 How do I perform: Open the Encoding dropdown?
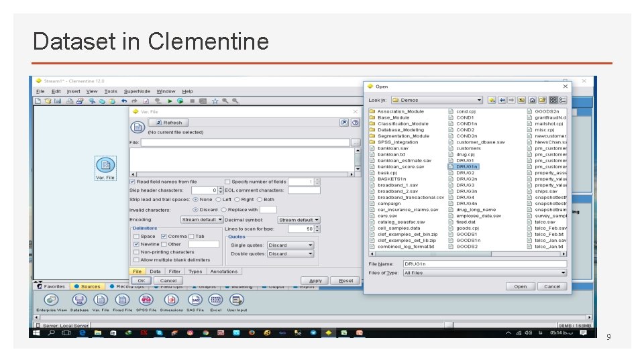click(x=202, y=220)
